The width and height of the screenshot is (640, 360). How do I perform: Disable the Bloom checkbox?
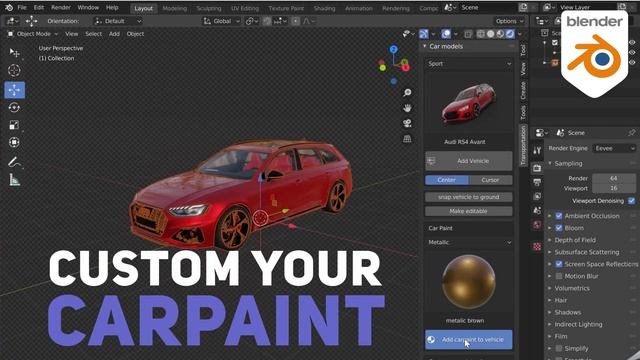[559, 228]
